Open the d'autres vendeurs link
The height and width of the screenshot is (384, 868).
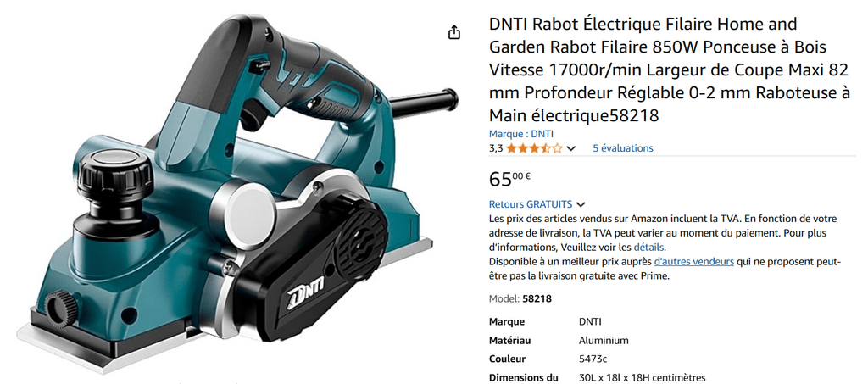pos(694,262)
